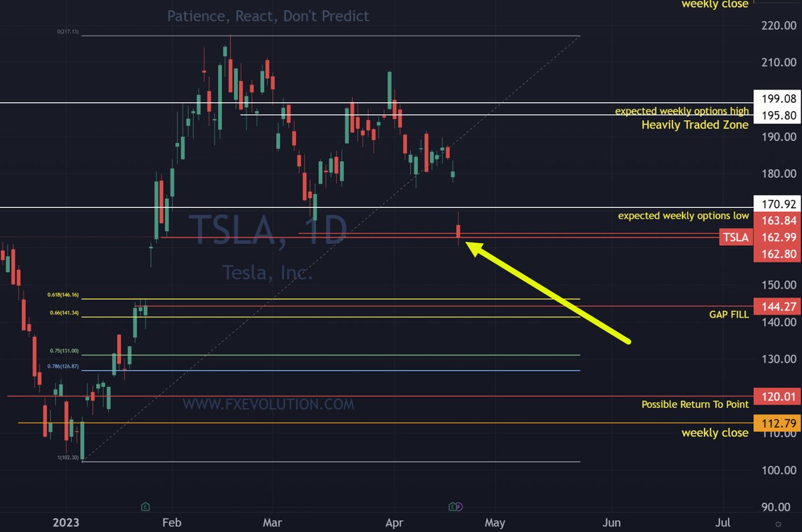Select the 163.84 red price label
Screen dimensions: 802x532
(776, 221)
